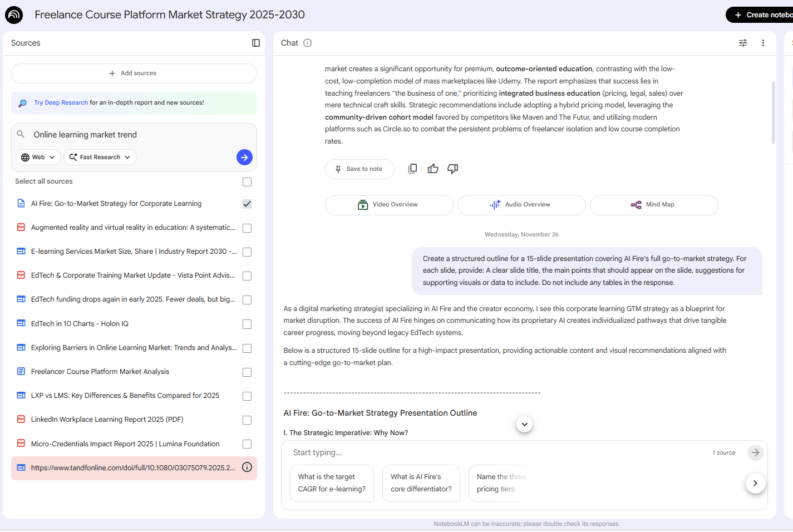Generate a Mind Map
Screen dimensions: 793x532
click(x=653, y=205)
